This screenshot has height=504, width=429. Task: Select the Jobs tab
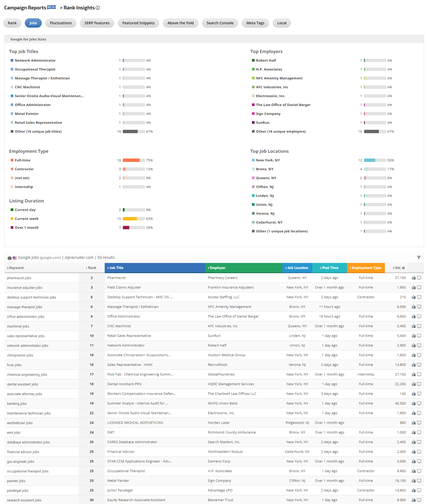33,23
